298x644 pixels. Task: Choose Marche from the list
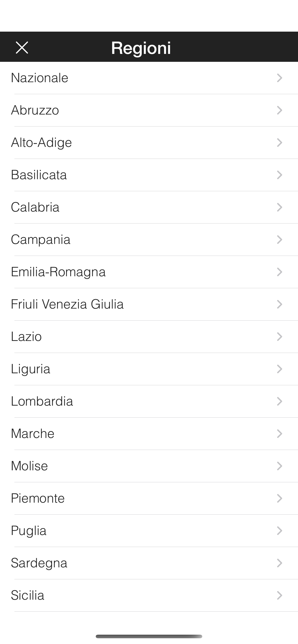pos(33,434)
